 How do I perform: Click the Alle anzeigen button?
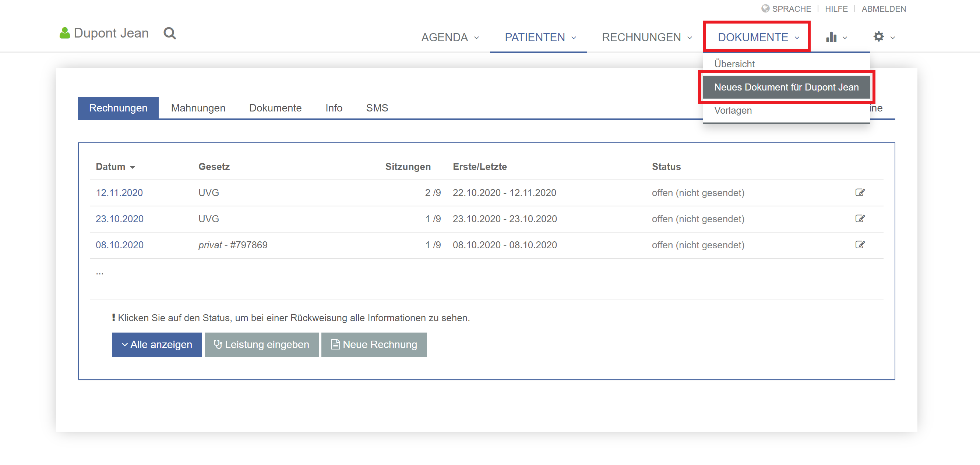[x=156, y=344]
